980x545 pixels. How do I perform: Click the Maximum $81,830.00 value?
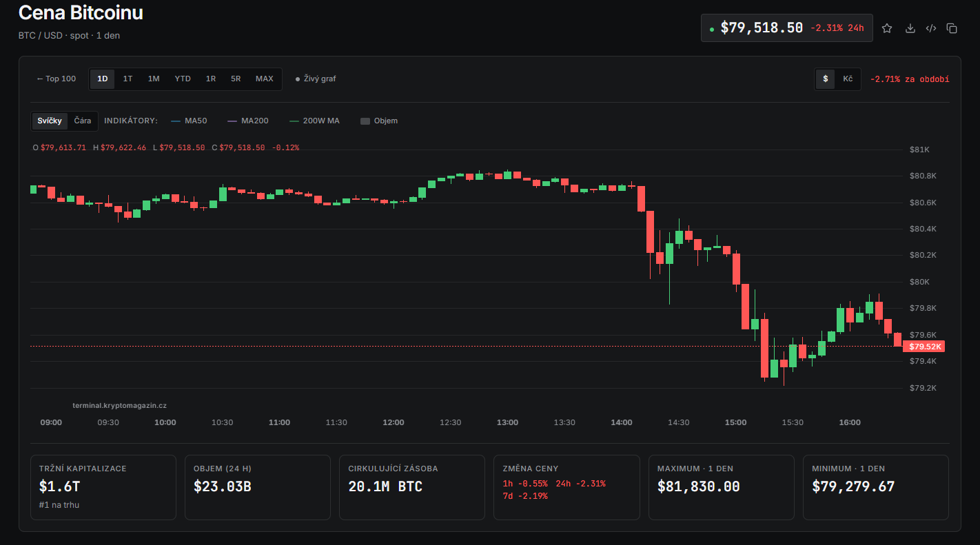tap(699, 486)
